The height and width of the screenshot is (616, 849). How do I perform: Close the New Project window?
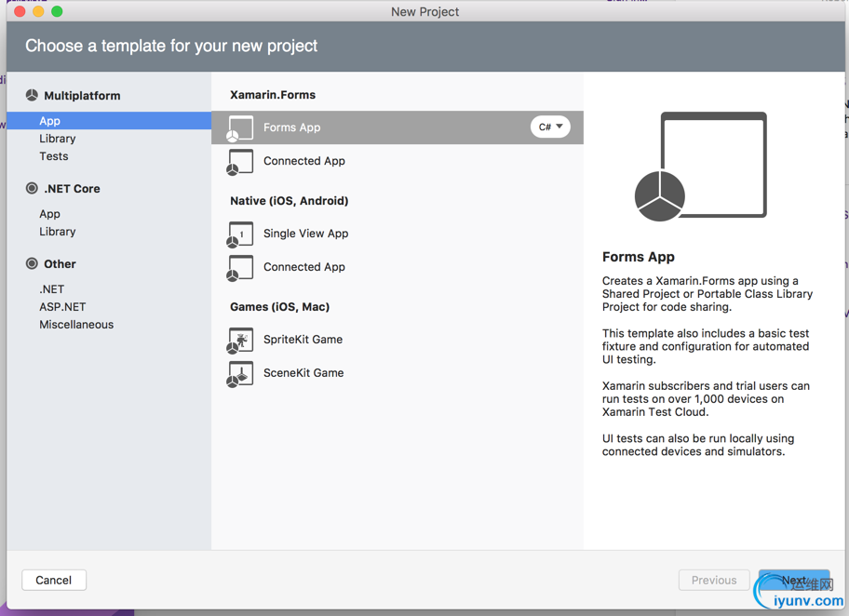[x=20, y=11]
